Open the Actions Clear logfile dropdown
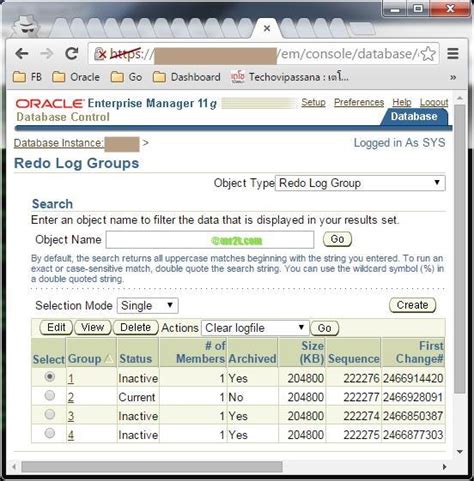The height and width of the screenshot is (481, 474). (x=255, y=328)
